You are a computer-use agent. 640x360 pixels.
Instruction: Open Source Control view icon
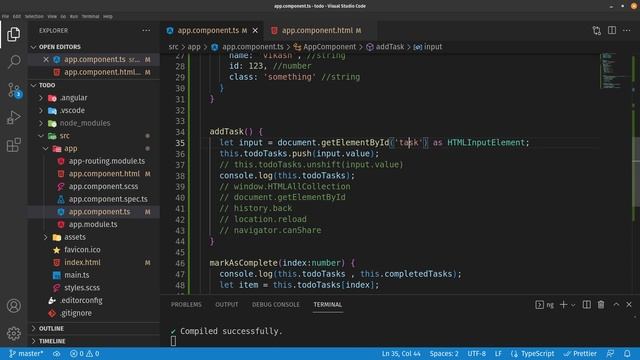coord(14,90)
